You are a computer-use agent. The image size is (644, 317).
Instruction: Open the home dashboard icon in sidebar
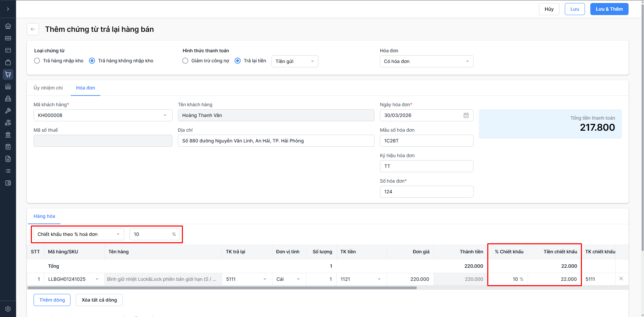[8, 26]
